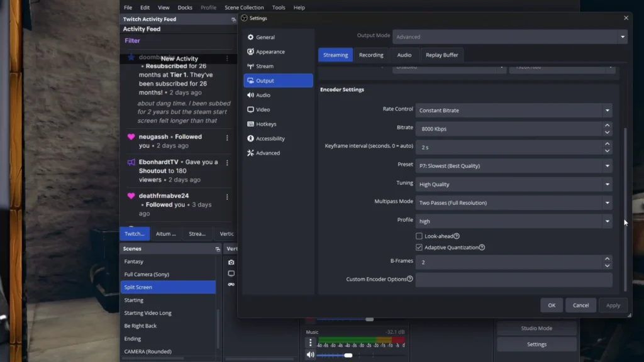Switch to the Recording tab

pos(371,55)
